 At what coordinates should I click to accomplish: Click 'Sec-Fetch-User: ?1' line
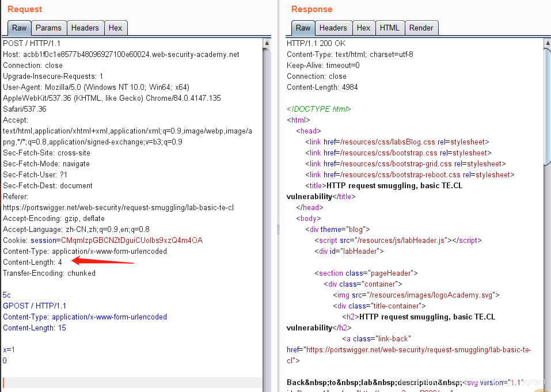click(35, 174)
